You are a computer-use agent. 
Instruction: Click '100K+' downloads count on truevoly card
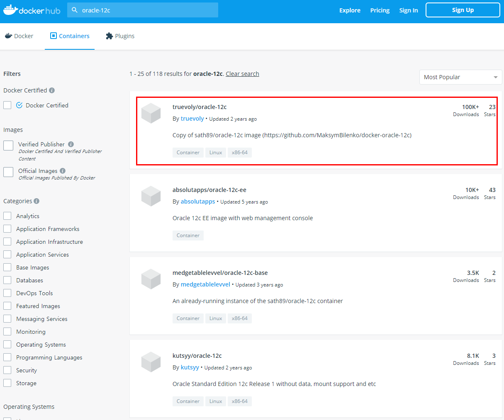(x=470, y=107)
